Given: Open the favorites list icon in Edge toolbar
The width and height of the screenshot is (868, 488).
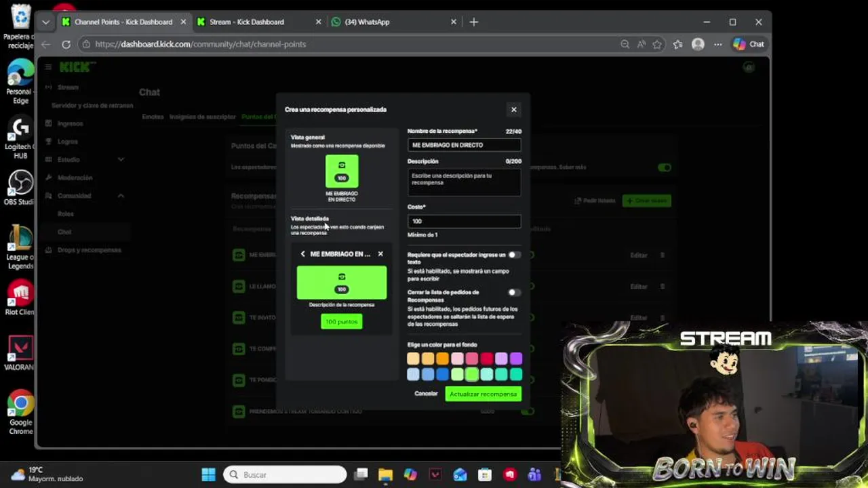Looking at the screenshot, I should tap(678, 44).
